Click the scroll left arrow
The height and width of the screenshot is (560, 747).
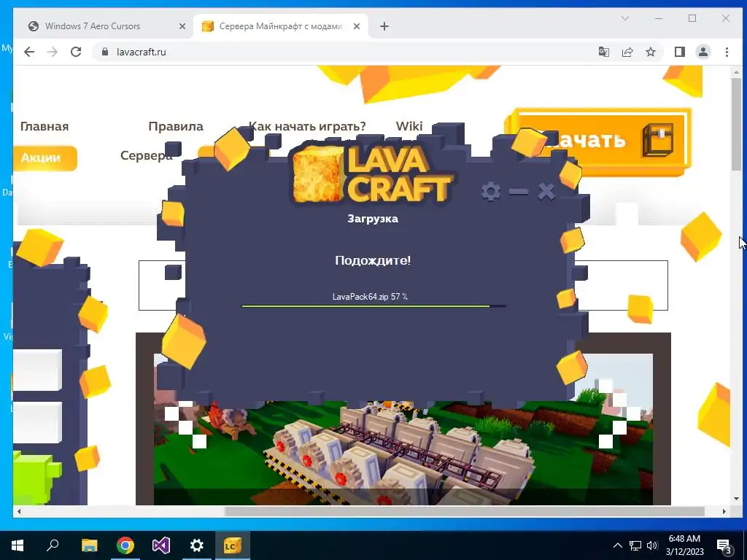click(x=19, y=511)
